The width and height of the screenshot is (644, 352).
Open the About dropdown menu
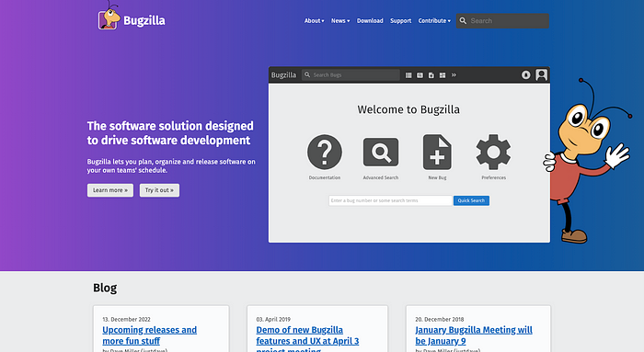(315, 20)
